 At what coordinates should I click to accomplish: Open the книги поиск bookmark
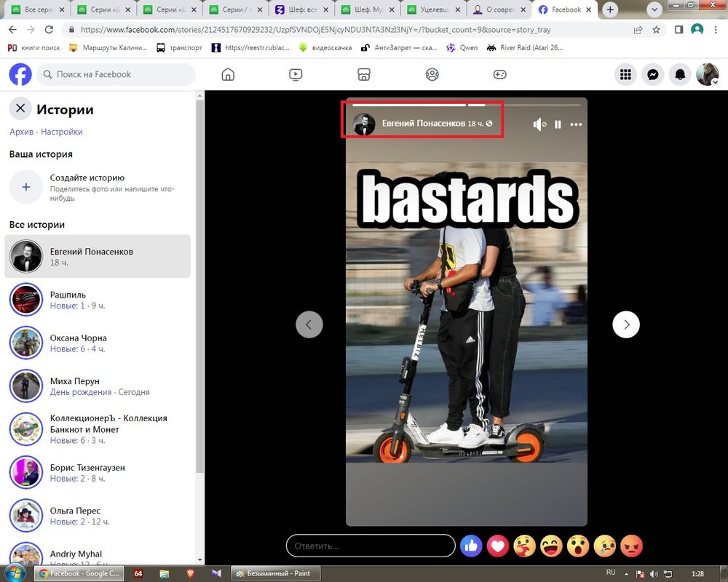pos(34,47)
